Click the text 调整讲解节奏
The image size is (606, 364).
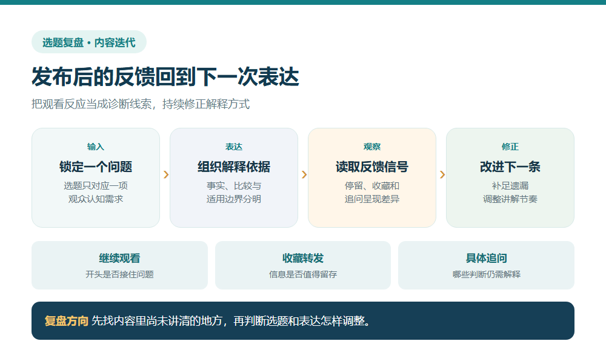510,199
